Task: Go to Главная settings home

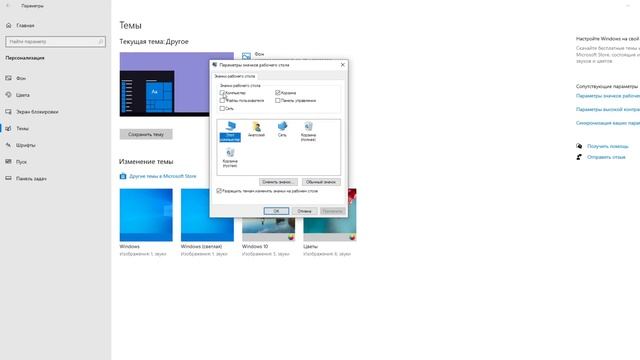Action: tap(25, 25)
